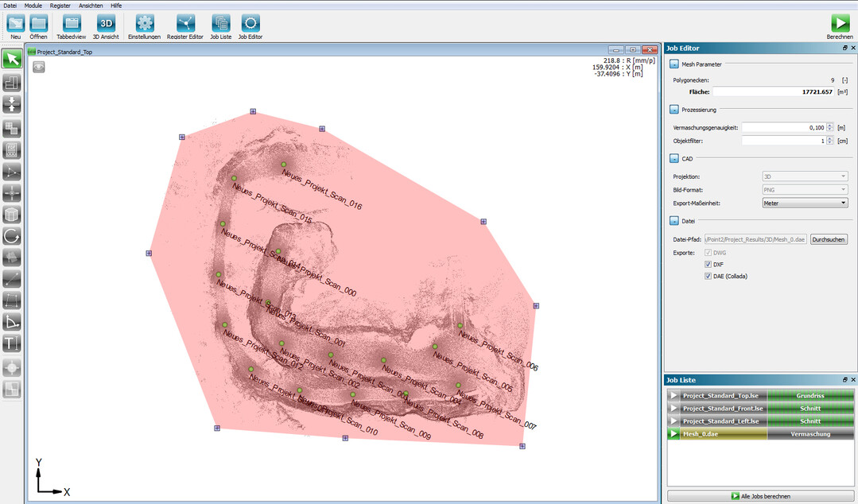This screenshot has width=858, height=504.
Task: Collapse the CAD section
Action: (x=674, y=159)
